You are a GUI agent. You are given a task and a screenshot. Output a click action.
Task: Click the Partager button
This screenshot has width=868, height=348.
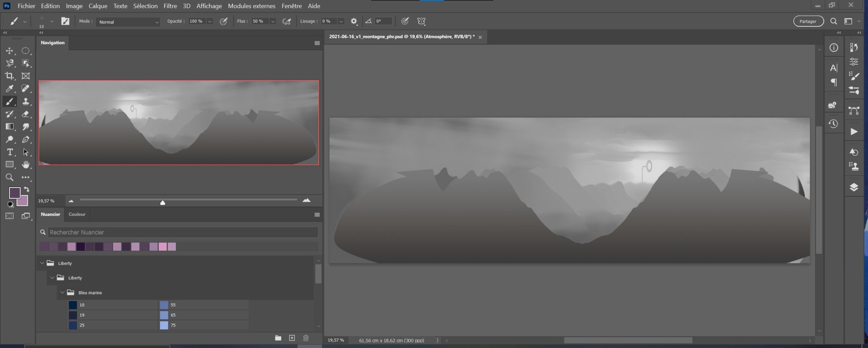coord(808,22)
